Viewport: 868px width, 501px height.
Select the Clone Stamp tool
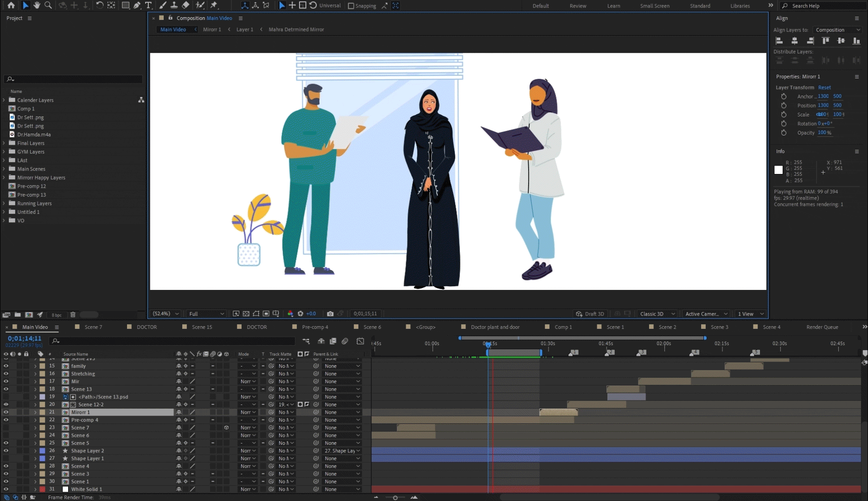pyautogui.click(x=174, y=5)
